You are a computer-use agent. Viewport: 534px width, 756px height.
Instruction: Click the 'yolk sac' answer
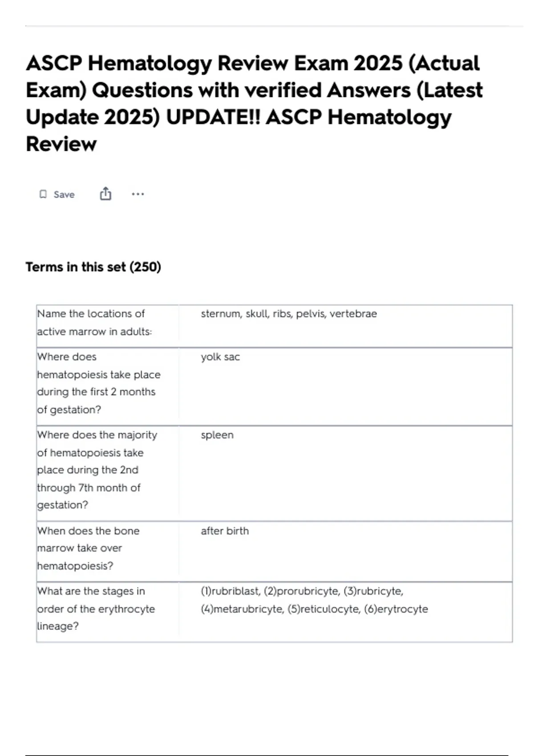220,357
